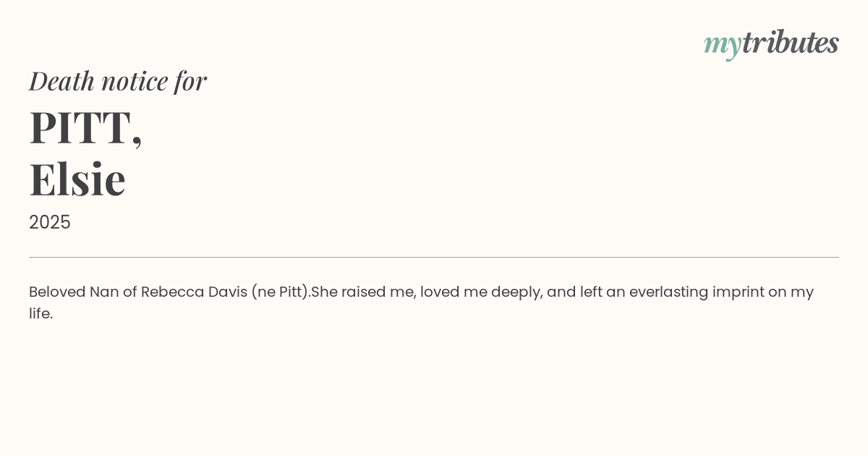Click the word 'for' in the heading

pyautogui.click(x=190, y=81)
